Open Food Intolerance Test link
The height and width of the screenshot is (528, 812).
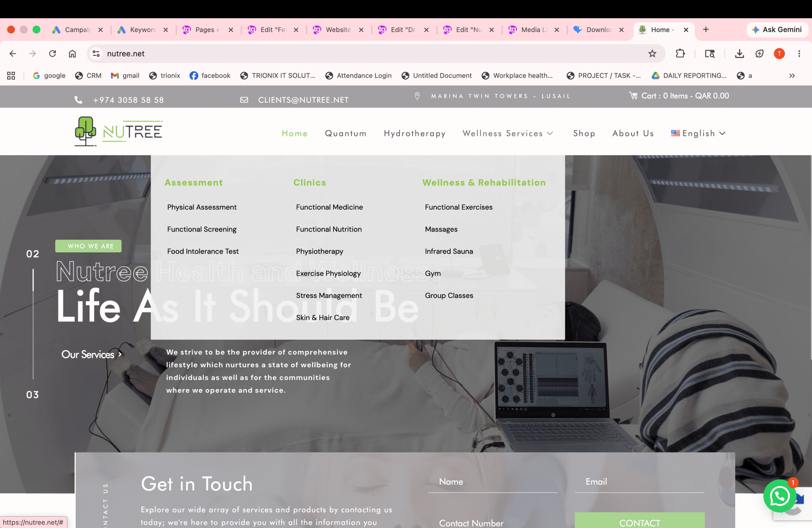(x=203, y=251)
